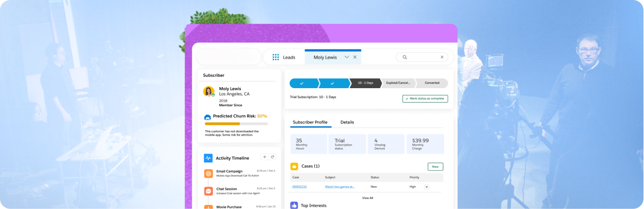Screen dimensions: 644x209
Task: Select the 10 - 1 Days stage
Action: (x=365, y=83)
